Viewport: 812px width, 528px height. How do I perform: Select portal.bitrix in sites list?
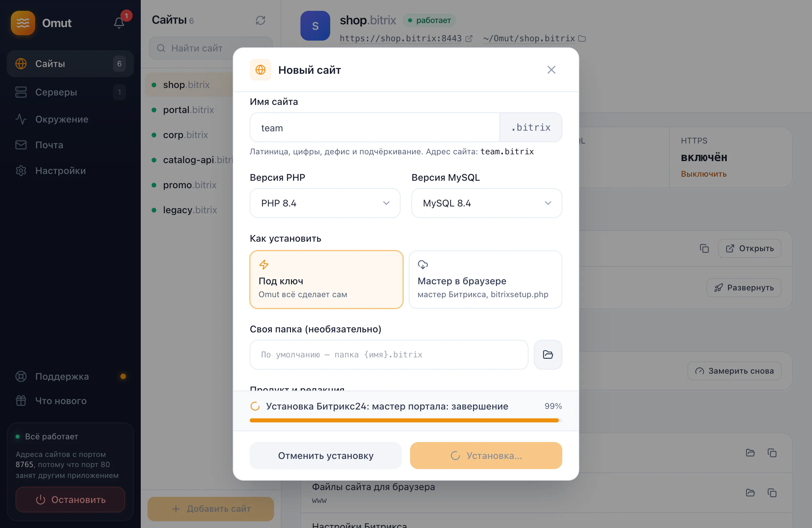(x=189, y=110)
